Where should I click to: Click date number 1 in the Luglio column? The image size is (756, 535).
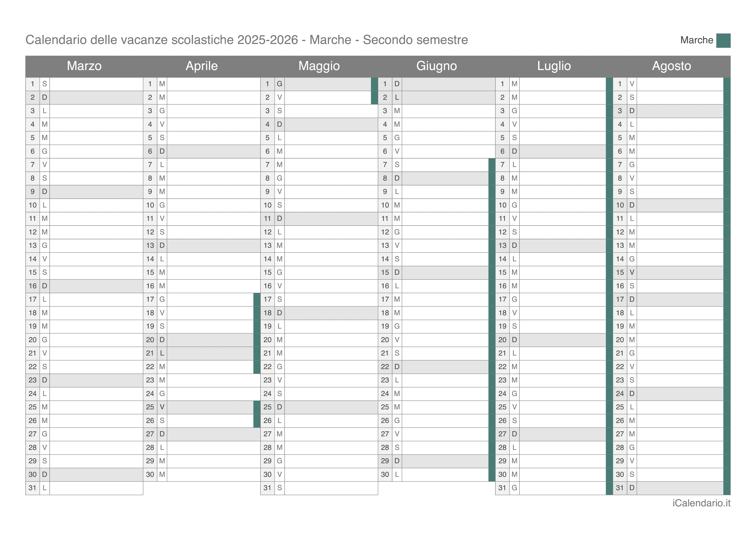coord(502,84)
